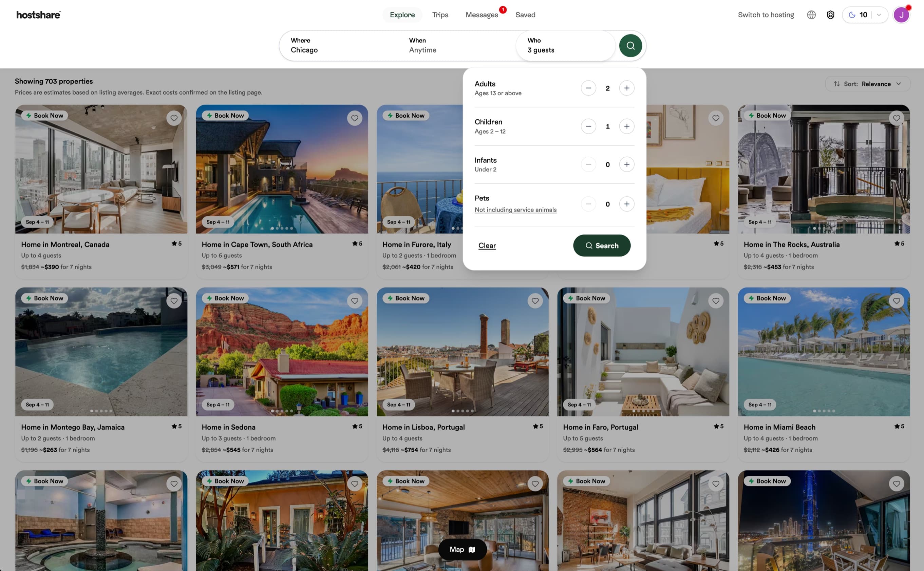Decrease the Children count
This screenshot has width=924, height=571.
coord(588,126)
